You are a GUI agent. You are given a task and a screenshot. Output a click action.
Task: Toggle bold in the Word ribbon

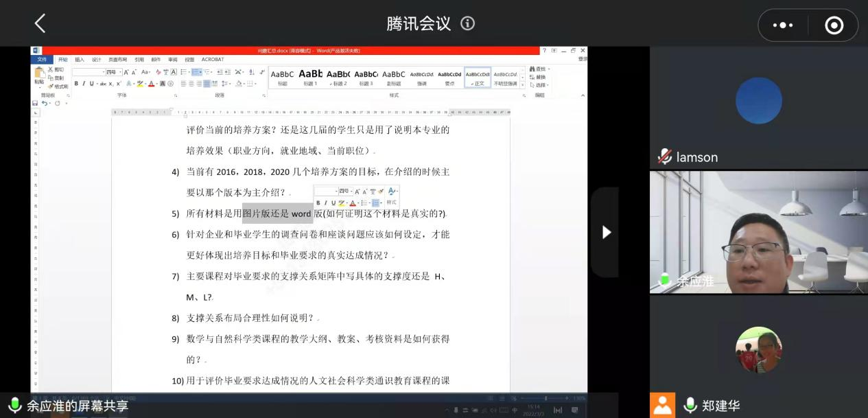click(76, 84)
